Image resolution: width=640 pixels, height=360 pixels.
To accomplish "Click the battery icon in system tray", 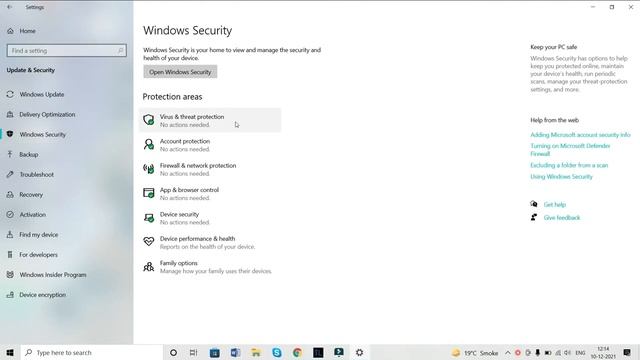I will (x=548, y=353).
